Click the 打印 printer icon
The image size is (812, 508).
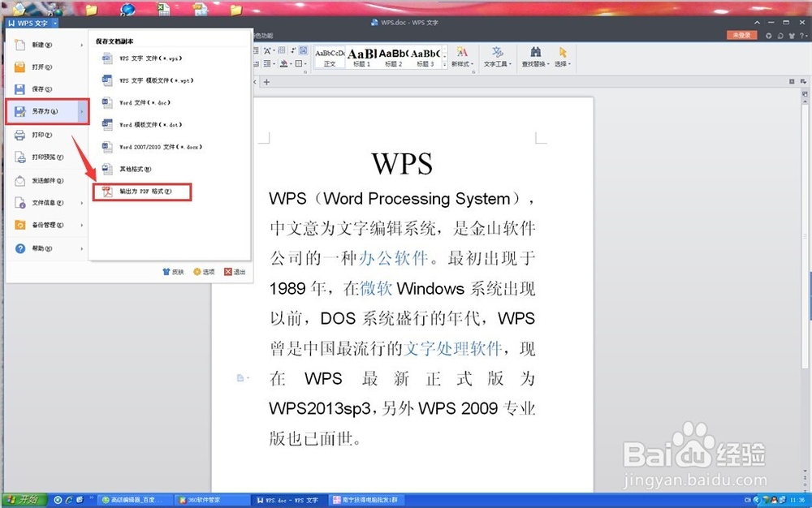coord(19,135)
